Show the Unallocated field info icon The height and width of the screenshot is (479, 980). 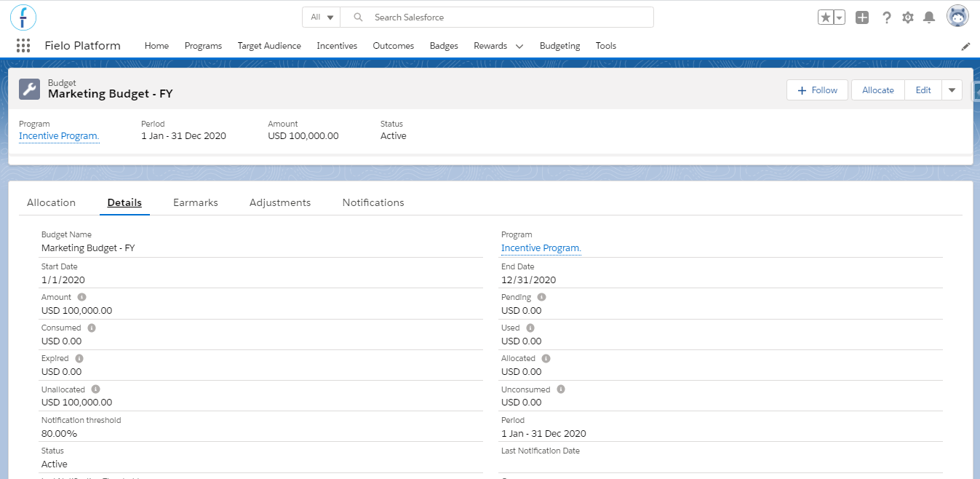(x=95, y=389)
